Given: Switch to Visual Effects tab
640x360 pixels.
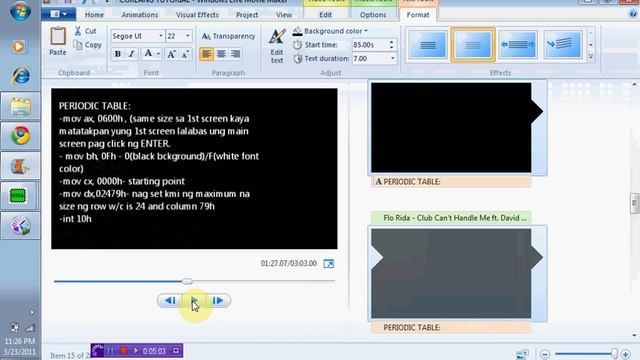Looking at the screenshot, I should coord(197,15).
